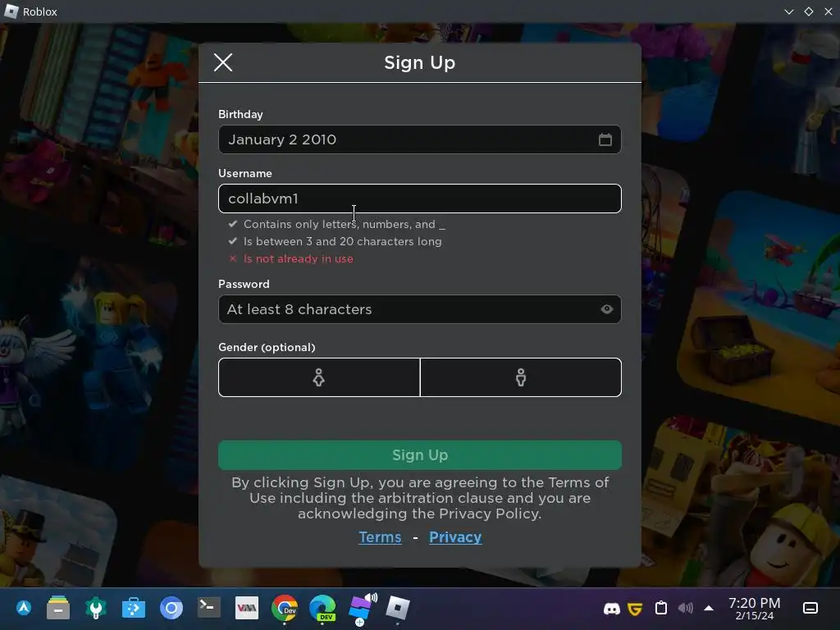This screenshot has height=630, width=840.
Task: Click the show desktop icon
Action: (x=810, y=608)
